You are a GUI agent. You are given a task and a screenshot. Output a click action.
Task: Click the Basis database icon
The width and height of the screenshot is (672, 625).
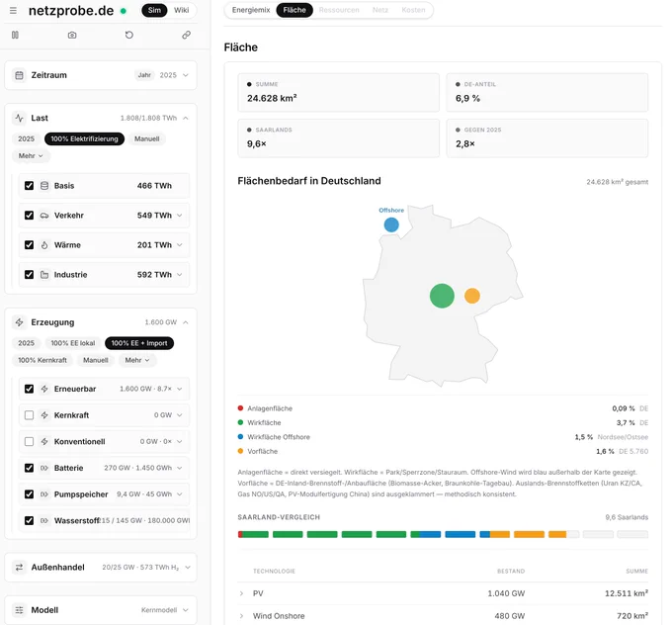coord(44,186)
